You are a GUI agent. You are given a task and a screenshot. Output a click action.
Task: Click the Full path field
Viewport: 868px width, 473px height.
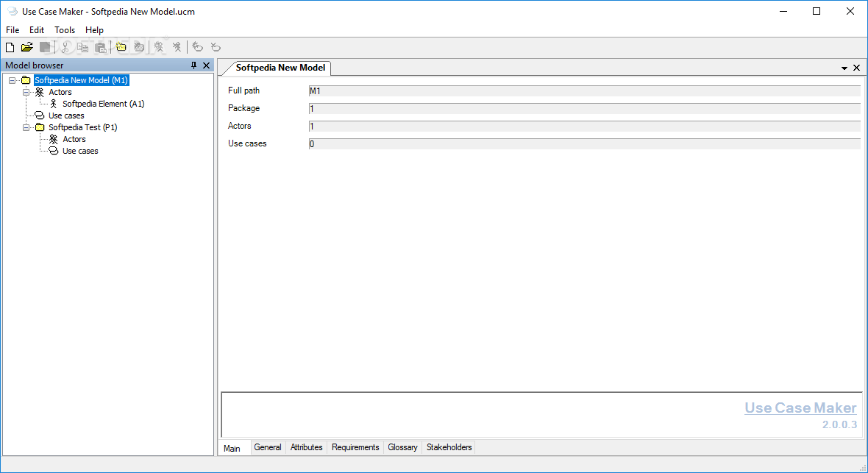click(585, 90)
